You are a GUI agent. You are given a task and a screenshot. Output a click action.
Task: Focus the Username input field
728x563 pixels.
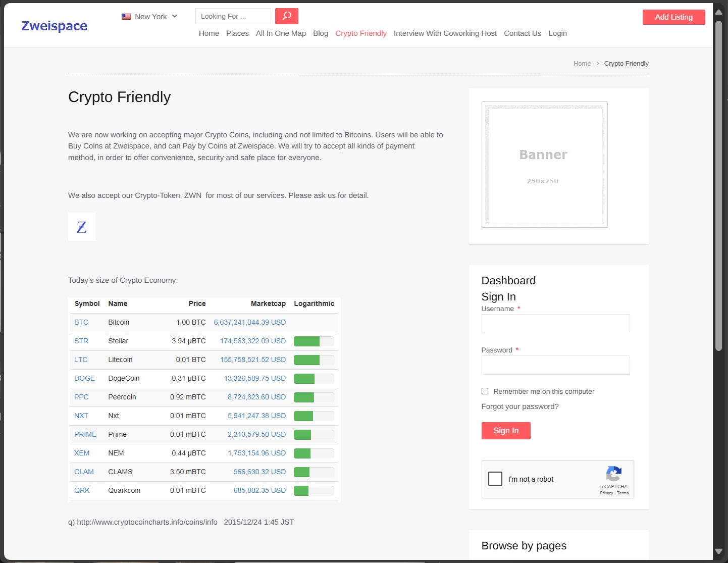pyautogui.click(x=555, y=324)
